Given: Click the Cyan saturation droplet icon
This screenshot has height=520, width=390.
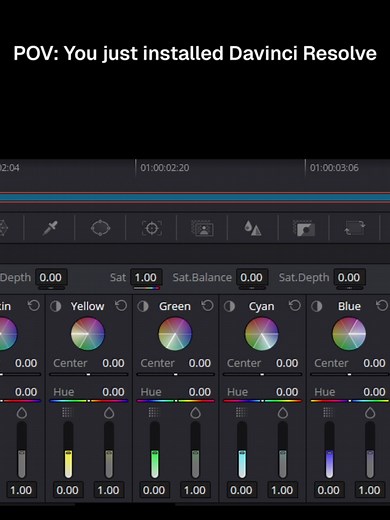Looking at the screenshot, I should coord(283,413).
